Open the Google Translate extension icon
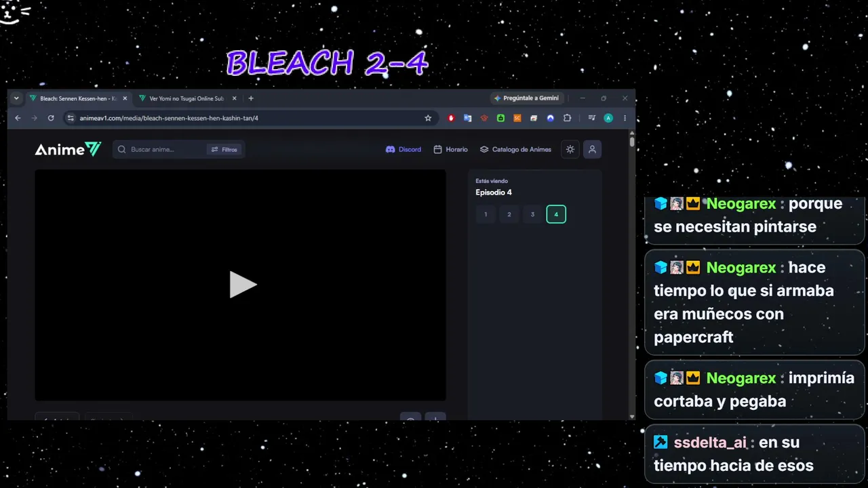868x488 pixels. pyautogui.click(x=468, y=118)
